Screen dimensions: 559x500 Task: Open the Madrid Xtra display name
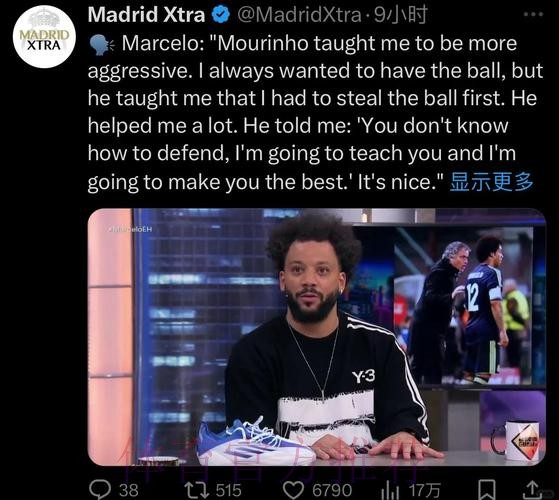pyautogui.click(x=146, y=15)
